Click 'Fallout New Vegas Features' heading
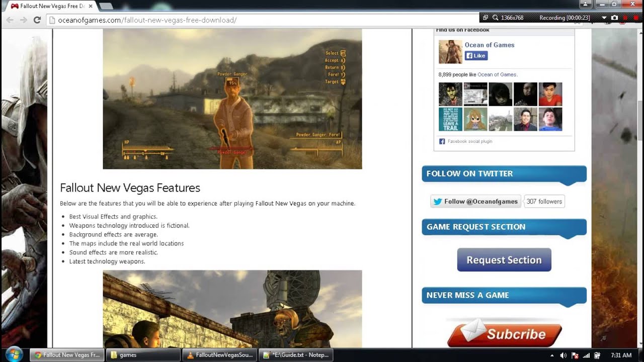This screenshot has width=644, height=362. pyautogui.click(x=130, y=188)
